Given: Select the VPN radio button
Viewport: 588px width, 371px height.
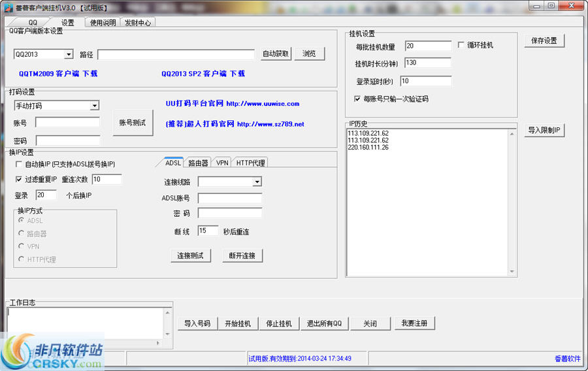Looking at the screenshot, I should click(22, 246).
